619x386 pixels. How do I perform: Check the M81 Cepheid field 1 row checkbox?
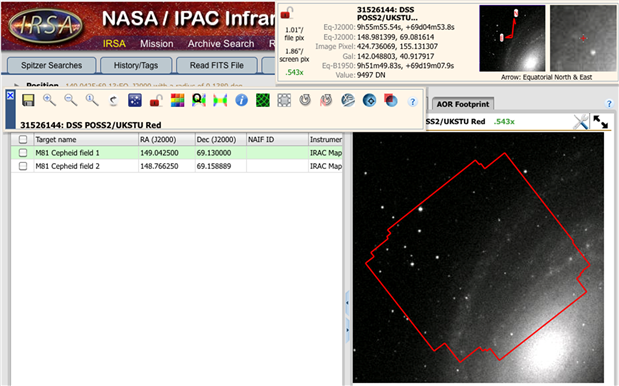[23, 153]
